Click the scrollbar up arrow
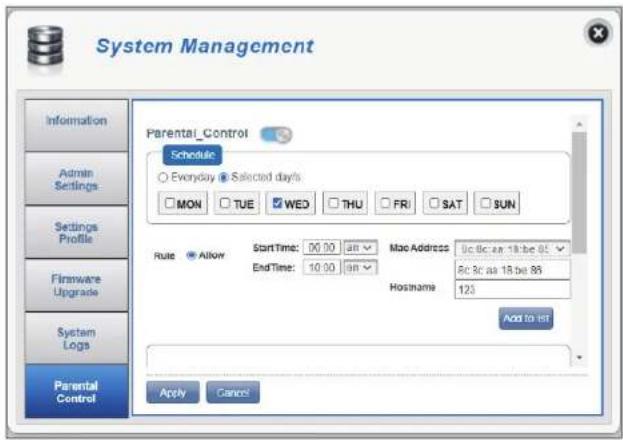 pos(579,124)
